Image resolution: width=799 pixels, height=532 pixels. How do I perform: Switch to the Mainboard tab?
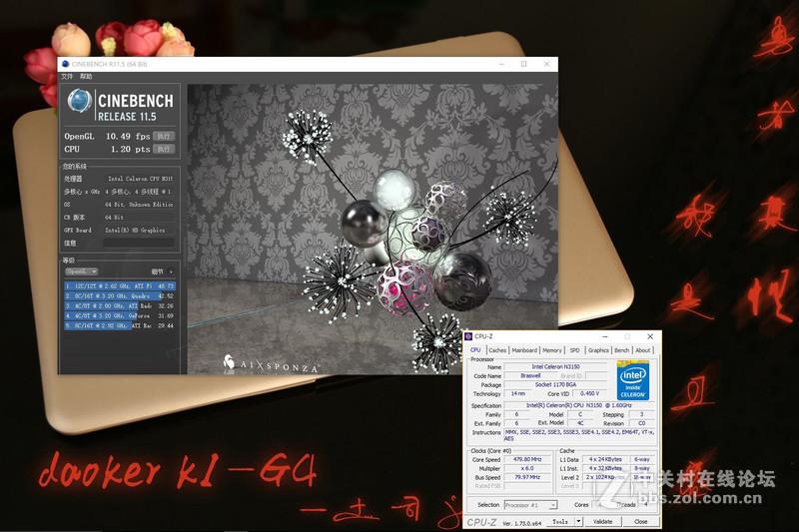(524, 350)
